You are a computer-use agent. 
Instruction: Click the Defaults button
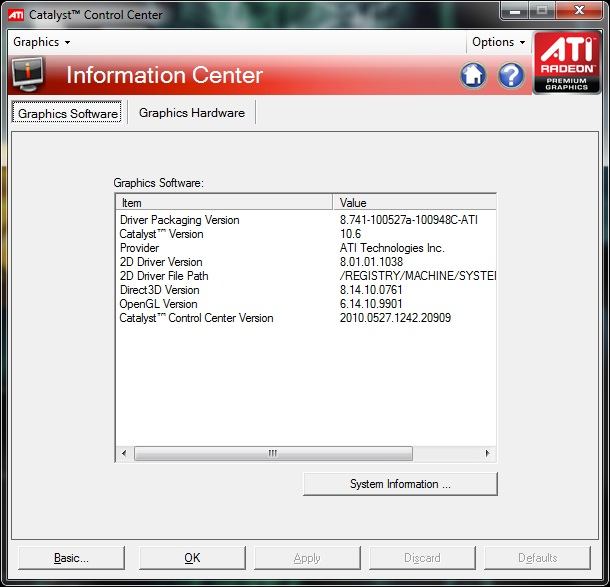tap(538, 558)
